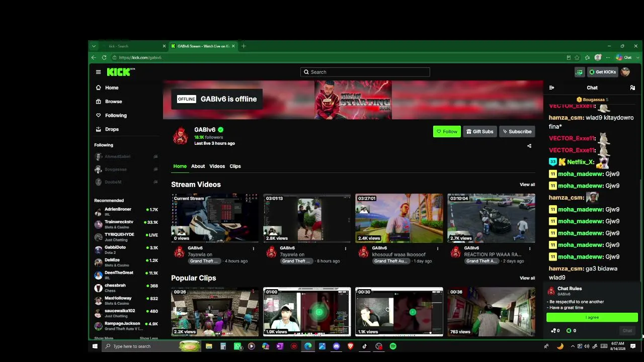Open the browser tab list dropdown
Screen dimensions: 644x362
(94, 46)
